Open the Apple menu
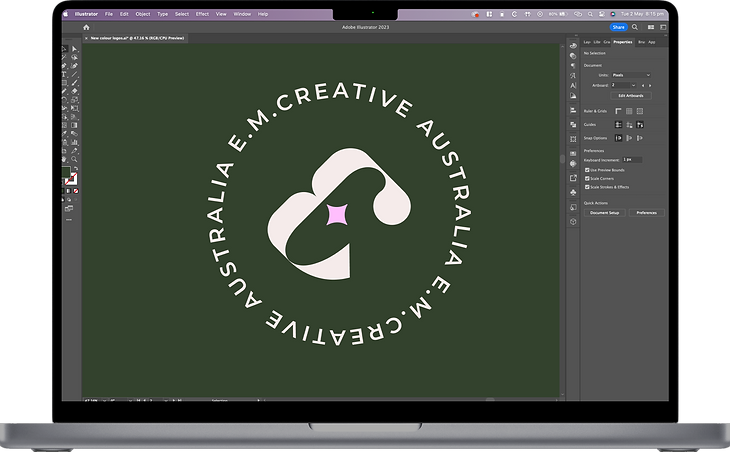 (x=66, y=14)
